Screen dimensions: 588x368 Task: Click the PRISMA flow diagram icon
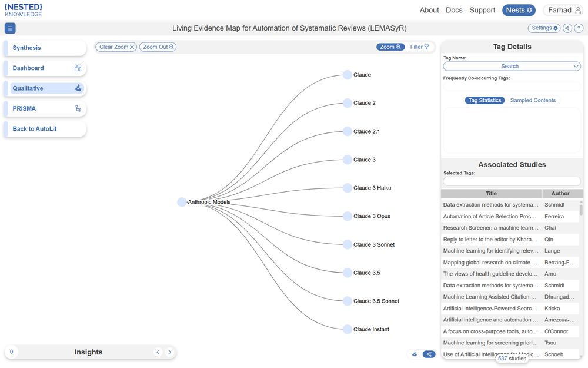78,108
